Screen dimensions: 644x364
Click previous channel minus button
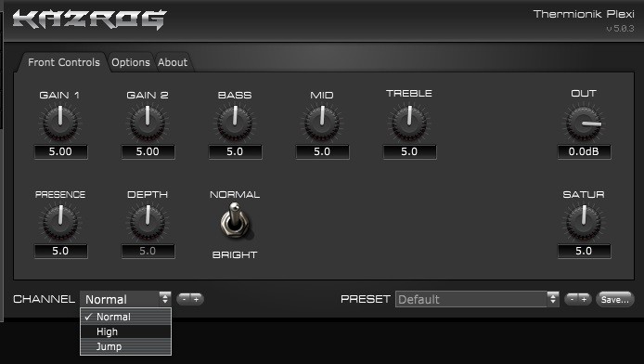pyautogui.click(x=184, y=299)
